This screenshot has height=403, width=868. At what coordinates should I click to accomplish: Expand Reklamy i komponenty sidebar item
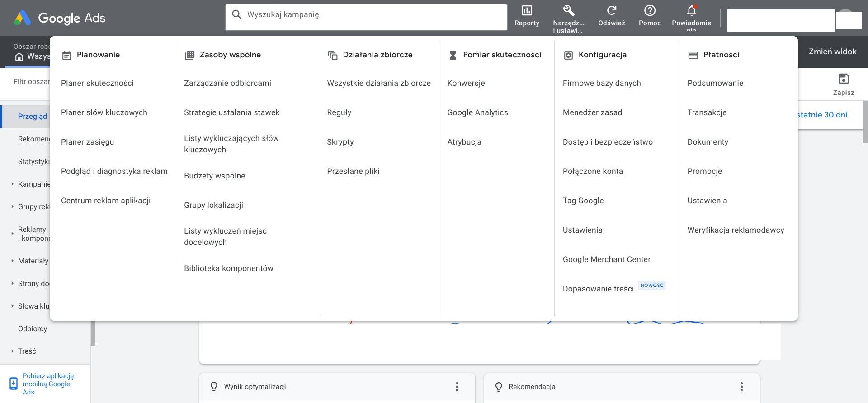[x=12, y=234]
